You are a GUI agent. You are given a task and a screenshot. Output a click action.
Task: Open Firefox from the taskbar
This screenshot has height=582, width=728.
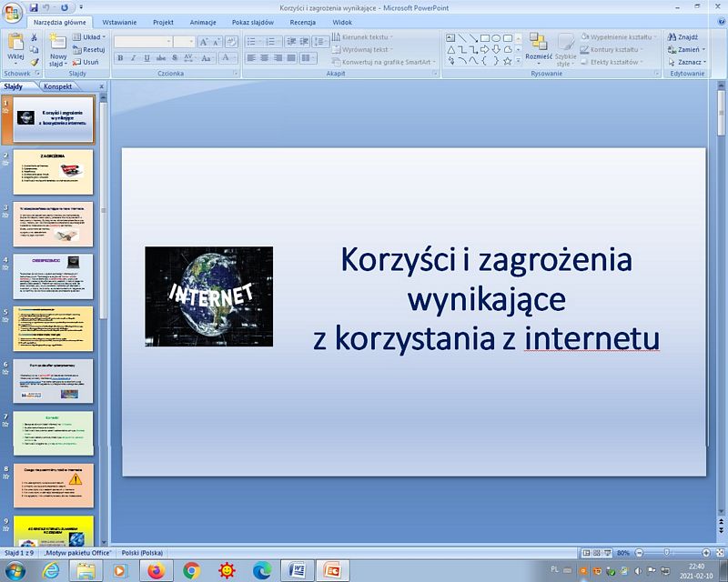point(157,571)
